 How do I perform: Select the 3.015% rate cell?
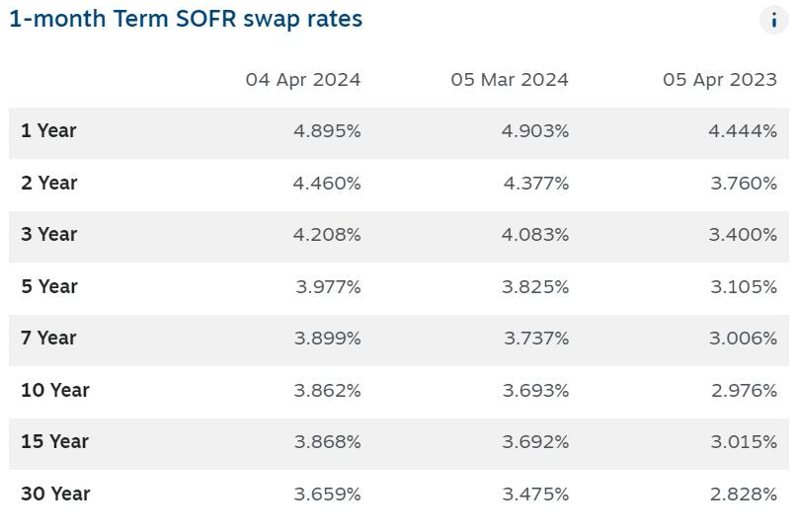pyautogui.click(x=744, y=442)
